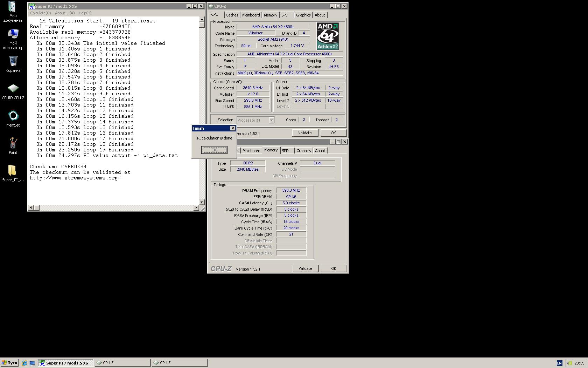Image resolution: width=588 pixels, height=368 pixels.
Task: Click the Super PI horizontal scrollbar left arrow
Action: click(31, 208)
